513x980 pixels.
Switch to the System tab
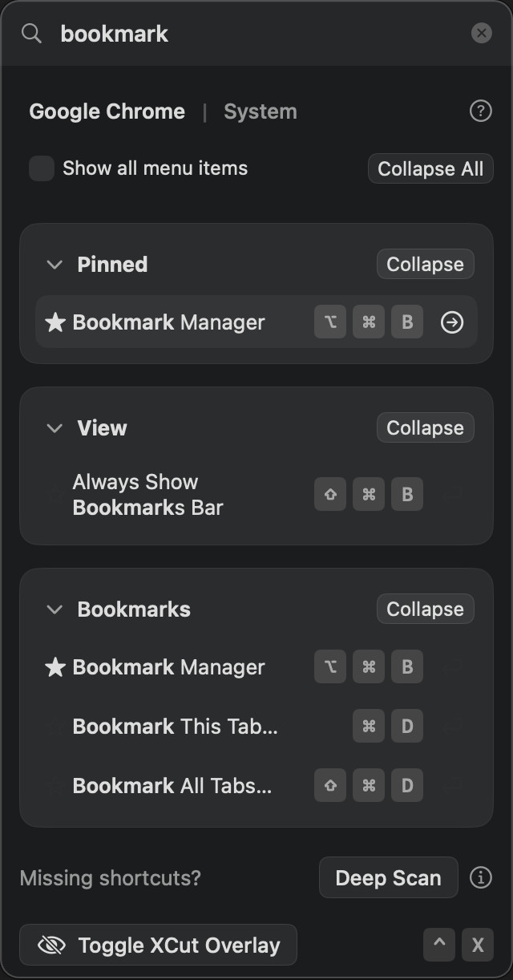260,111
